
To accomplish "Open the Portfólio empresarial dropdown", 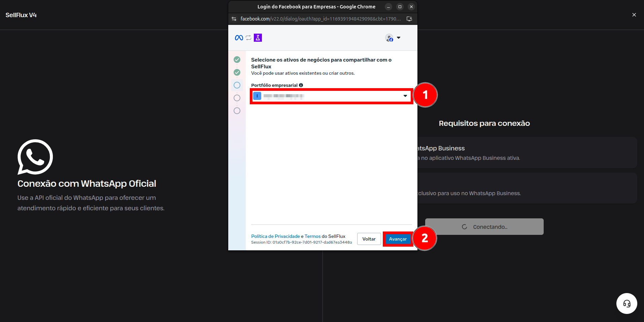I will [x=332, y=96].
